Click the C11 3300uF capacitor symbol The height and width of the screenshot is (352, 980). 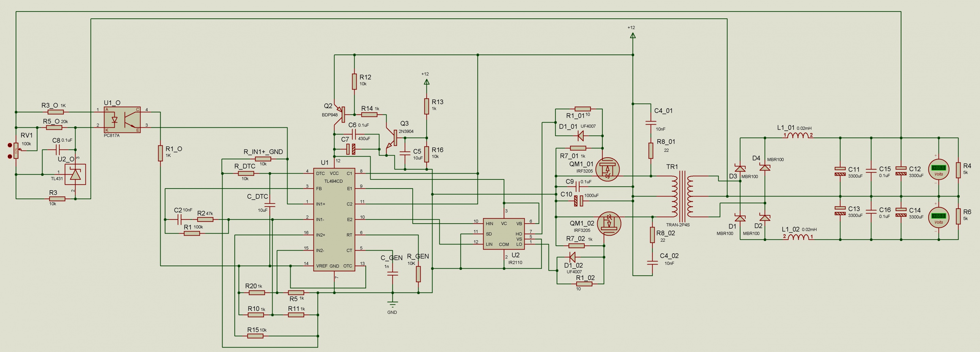(x=840, y=171)
